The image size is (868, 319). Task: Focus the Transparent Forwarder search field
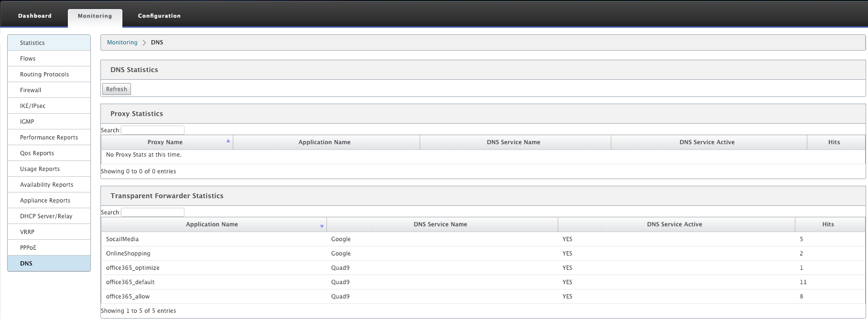point(152,212)
